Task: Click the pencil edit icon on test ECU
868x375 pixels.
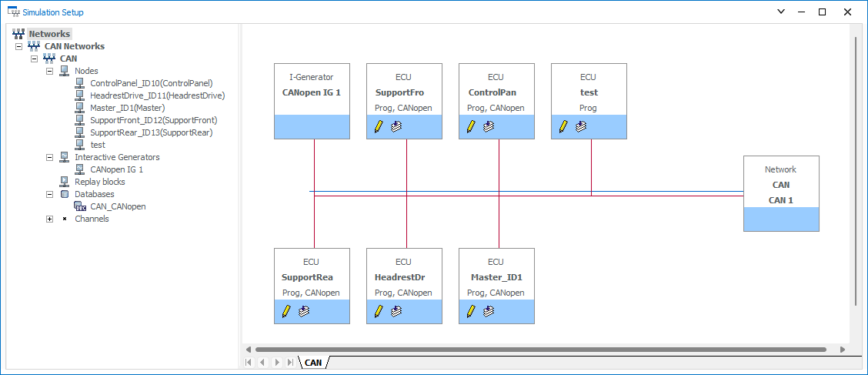Action: point(563,127)
